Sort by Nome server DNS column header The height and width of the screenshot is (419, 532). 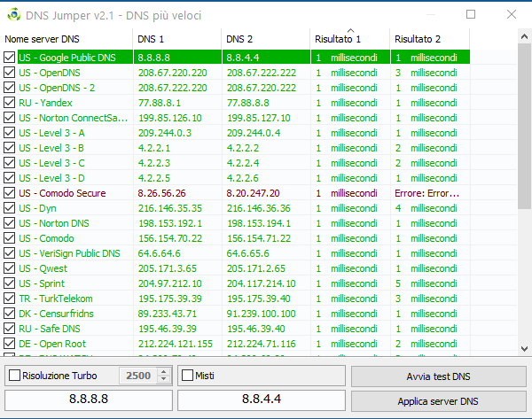(66, 40)
